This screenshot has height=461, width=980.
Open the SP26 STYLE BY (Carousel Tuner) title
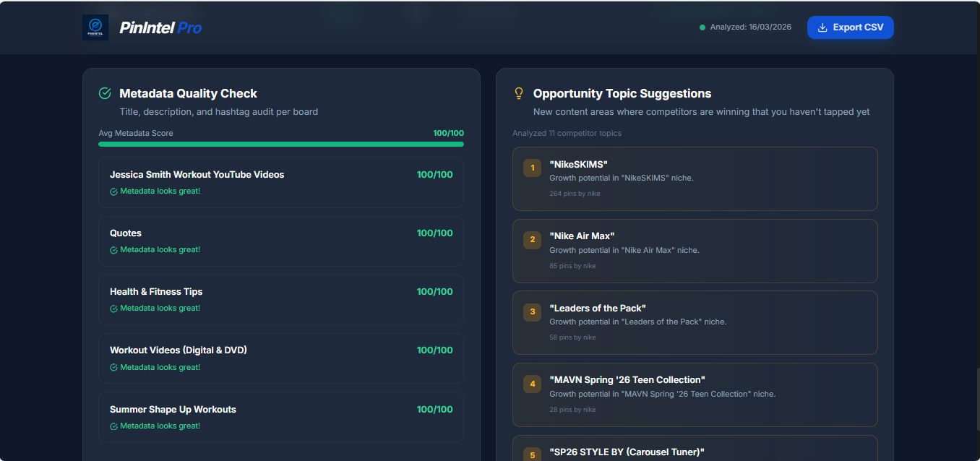pos(627,452)
